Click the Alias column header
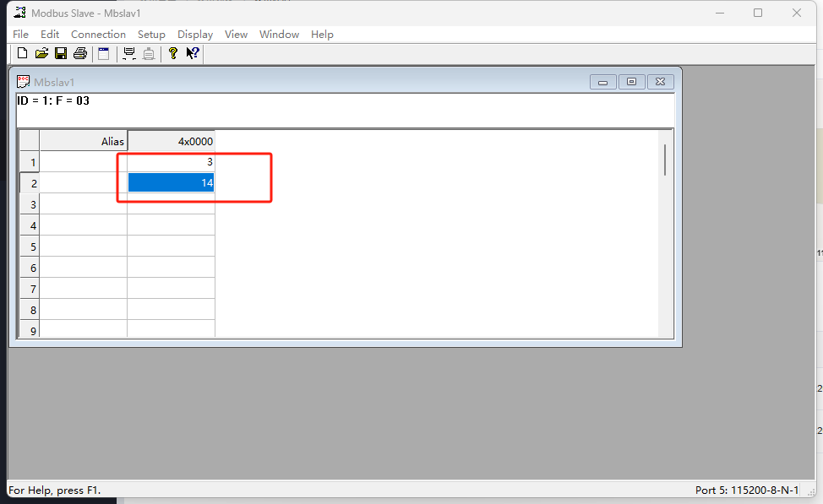 (x=84, y=141)
